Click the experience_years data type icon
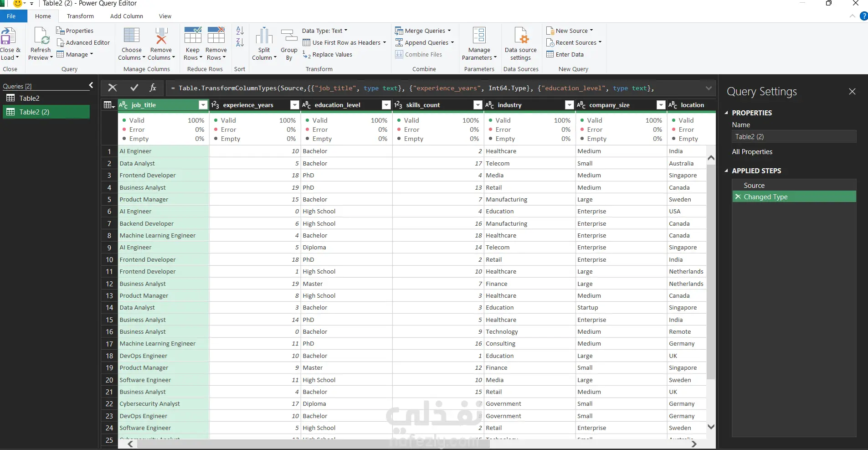The height and width of the screenshot is (450, 868). tap(215, 105)
